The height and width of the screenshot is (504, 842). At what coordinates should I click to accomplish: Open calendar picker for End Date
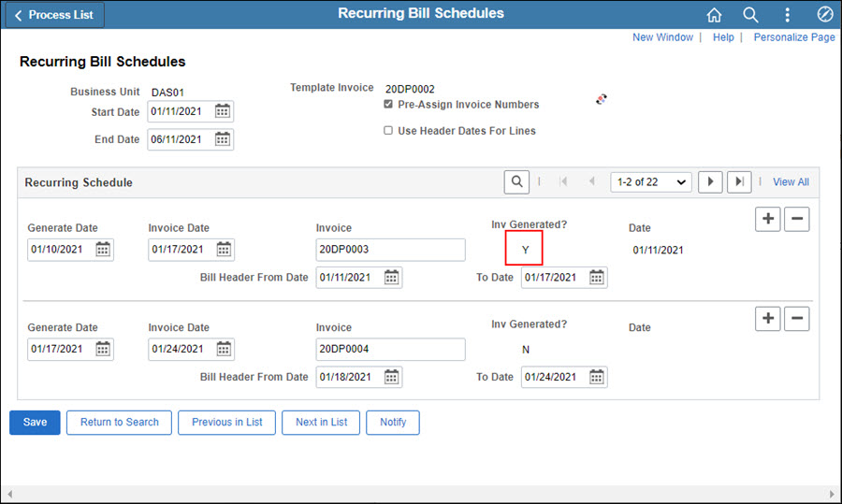tap(223, 139)
